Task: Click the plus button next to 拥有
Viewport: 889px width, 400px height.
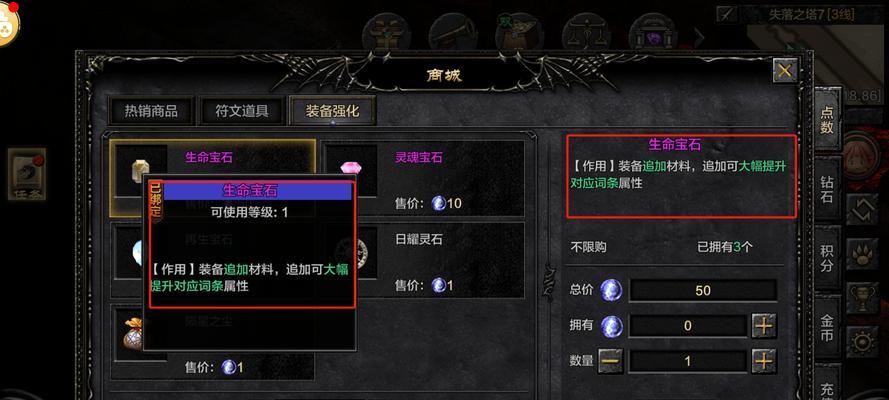Action: (764, 326)
